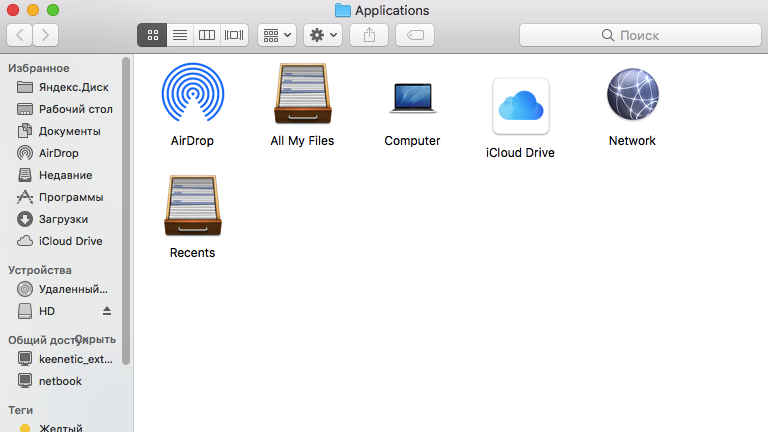Click the sidebar vertical scrollbar
This screenshot has width=768, height=432.
pyautogui.click(x=126, y=211)
